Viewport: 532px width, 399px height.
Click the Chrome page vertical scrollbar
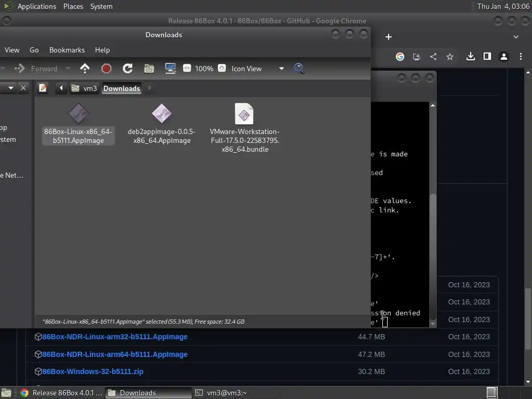point(528,319)
